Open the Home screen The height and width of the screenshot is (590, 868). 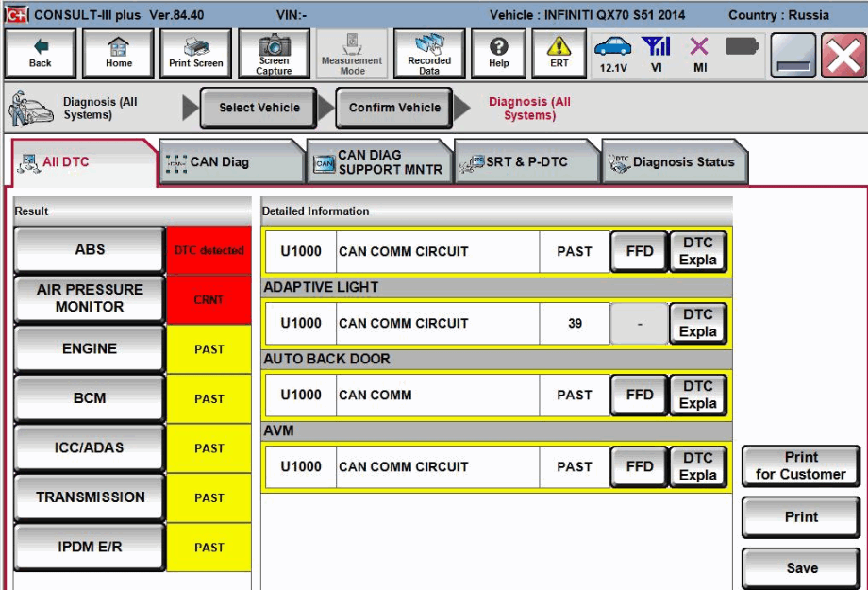click(118, 54)
